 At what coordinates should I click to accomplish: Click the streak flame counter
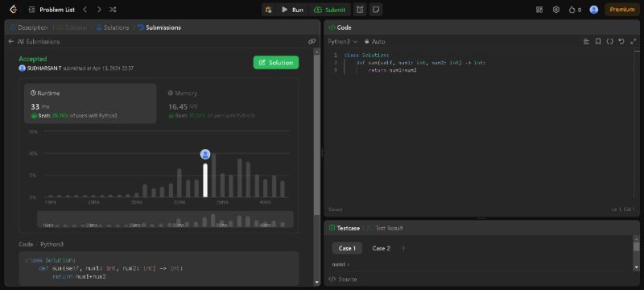(575, 10)
